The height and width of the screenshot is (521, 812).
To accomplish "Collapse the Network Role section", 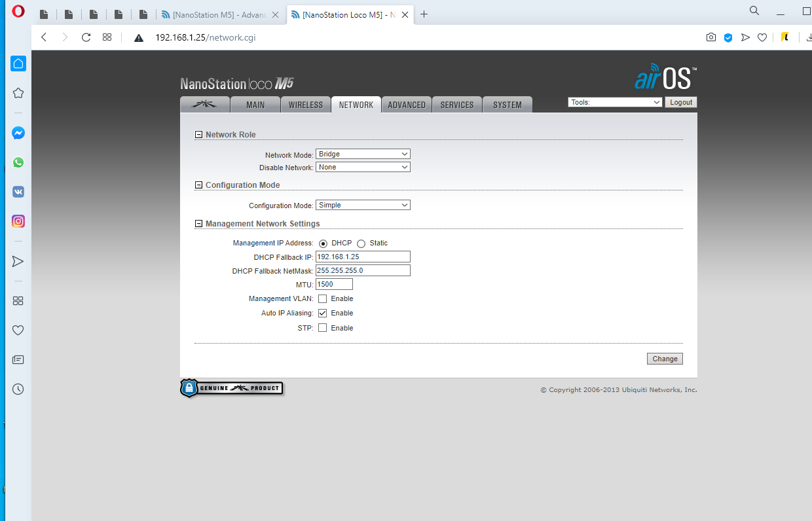I will [x=199, y=135].
